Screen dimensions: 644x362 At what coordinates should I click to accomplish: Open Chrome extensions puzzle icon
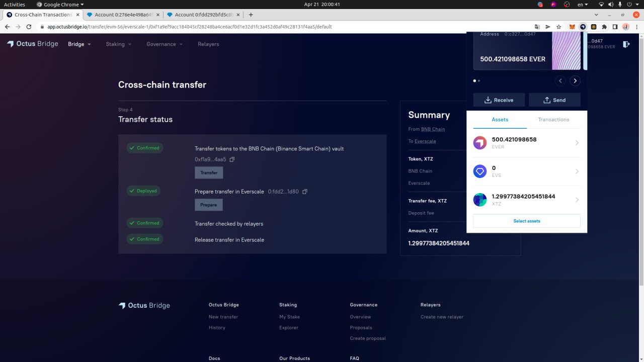[x=604, y=27]
